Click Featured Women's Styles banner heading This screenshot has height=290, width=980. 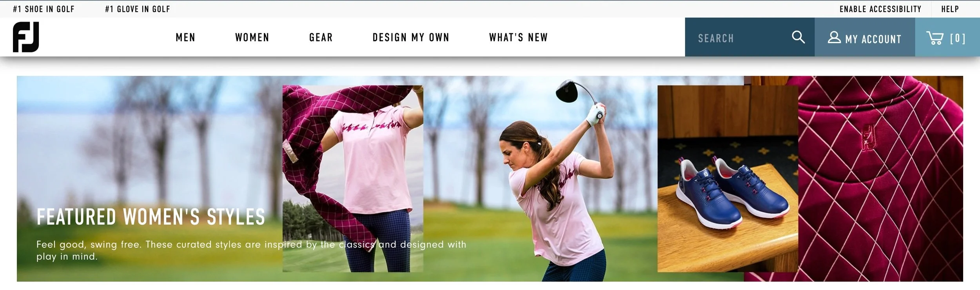pyautogui.click(x=151, y=217)
